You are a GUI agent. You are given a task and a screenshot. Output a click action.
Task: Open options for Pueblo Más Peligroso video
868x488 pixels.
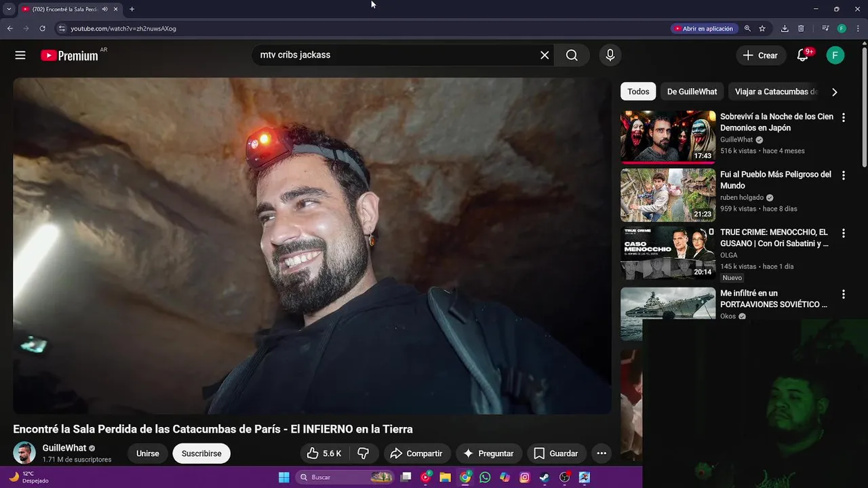[844, 175]
